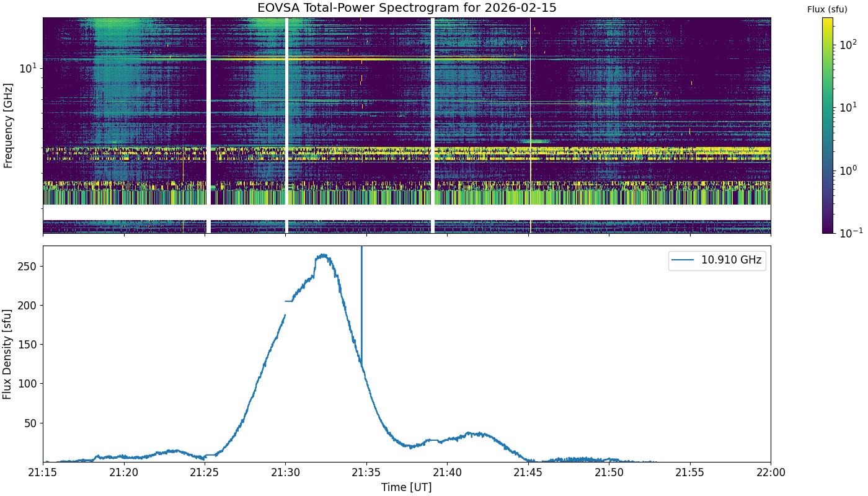Click the 21:15 time tick label
This screenshot has height=496, width=868.
43,472
